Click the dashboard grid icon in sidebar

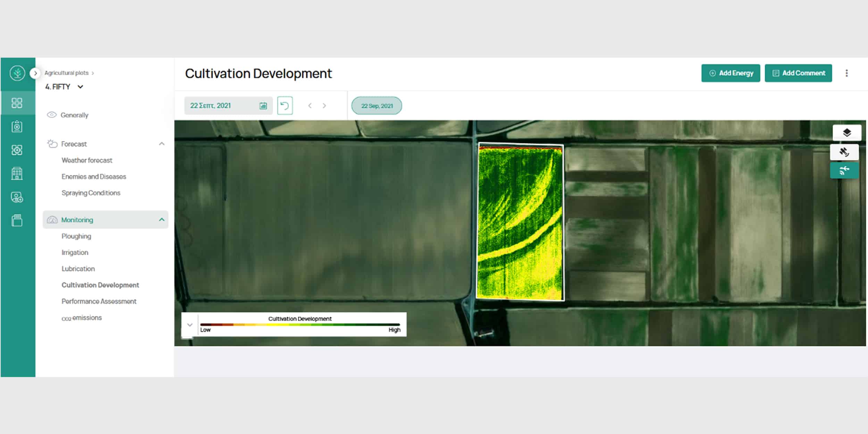point(17,103)
